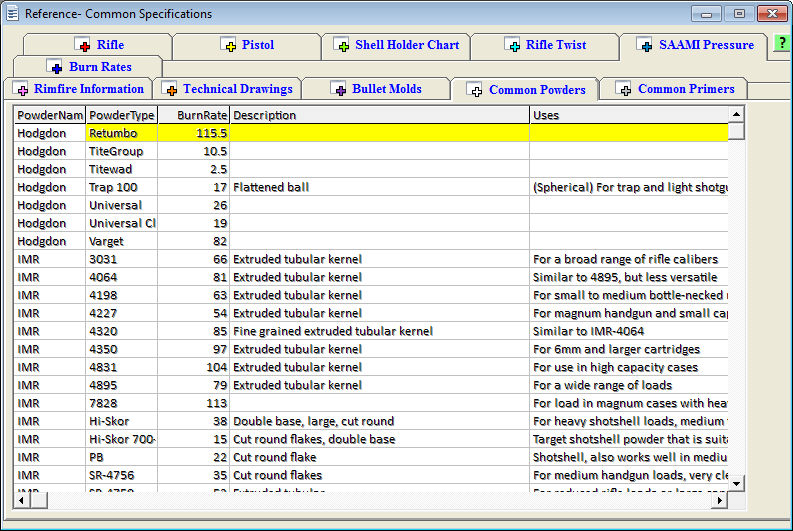793x531 pixels.
Task: Click the pink plus icon on Rimfire Information
Action: tap(21, 88)
